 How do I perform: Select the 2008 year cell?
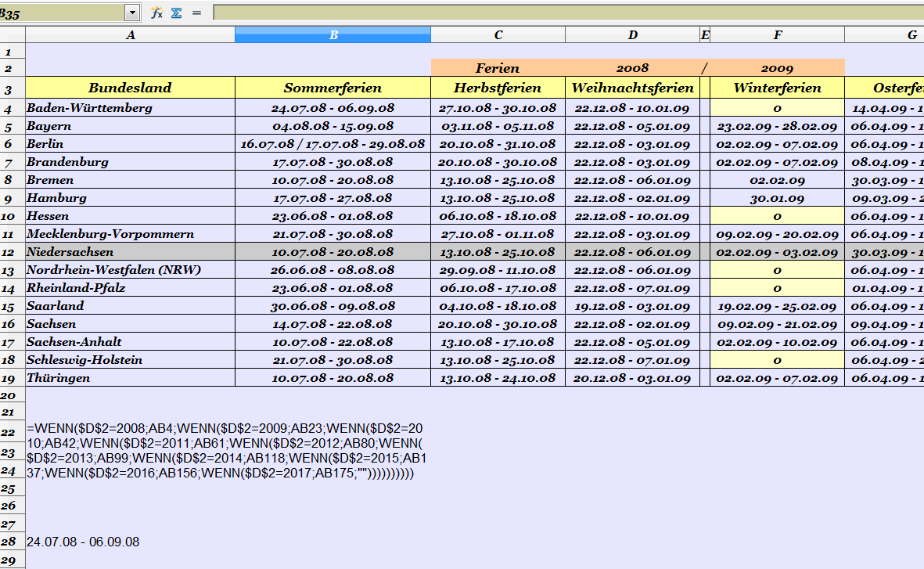pyautogui.click(x=632, y=68)
